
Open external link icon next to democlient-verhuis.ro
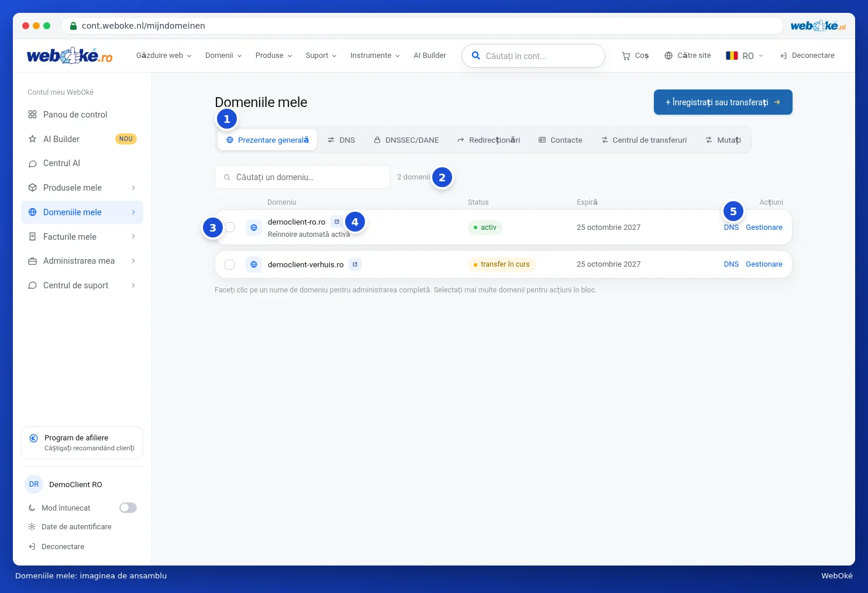point(355,264)
